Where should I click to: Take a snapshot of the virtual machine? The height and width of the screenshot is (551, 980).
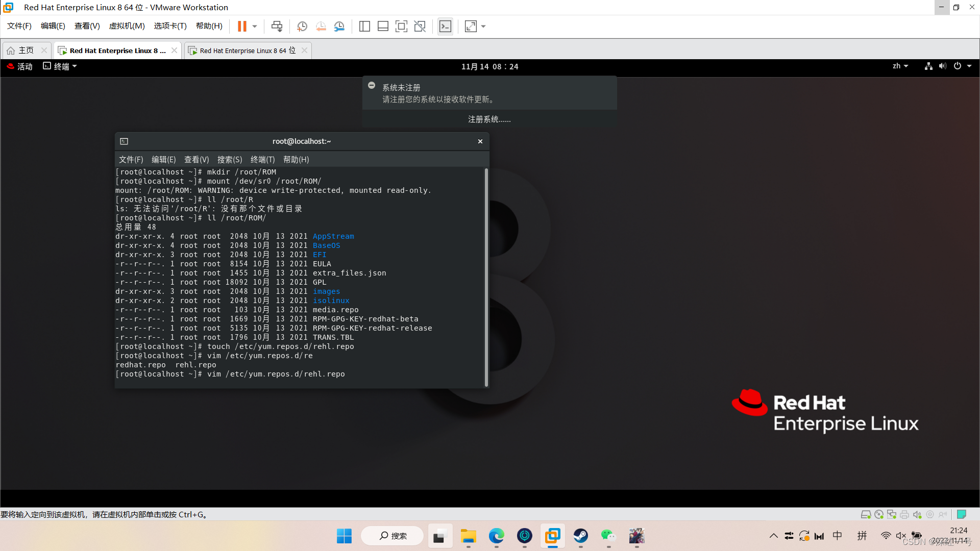302,26
